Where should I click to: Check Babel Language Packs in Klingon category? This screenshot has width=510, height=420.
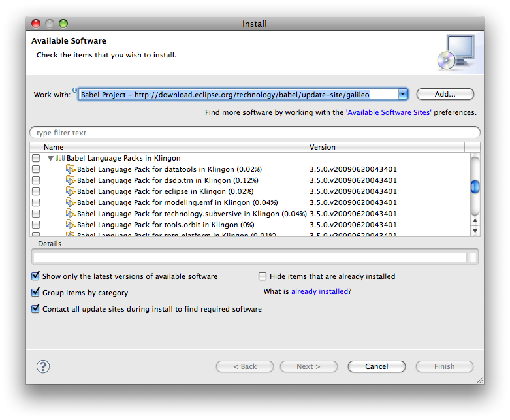[36, 158]
